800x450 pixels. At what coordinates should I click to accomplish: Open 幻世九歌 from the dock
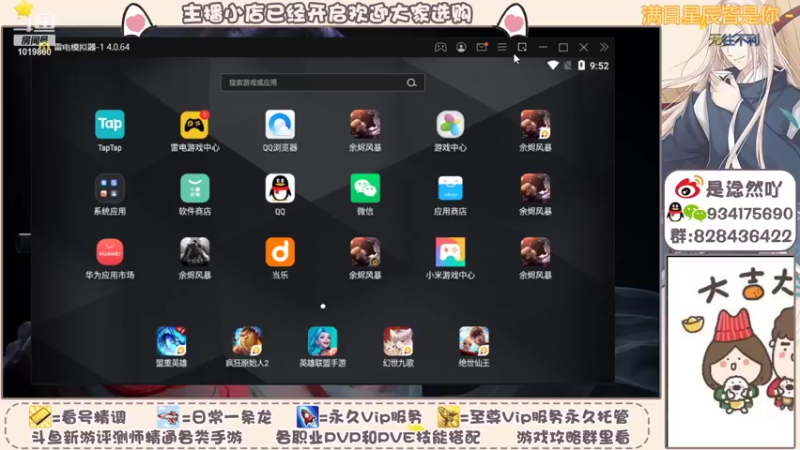[x=398, y=341]
